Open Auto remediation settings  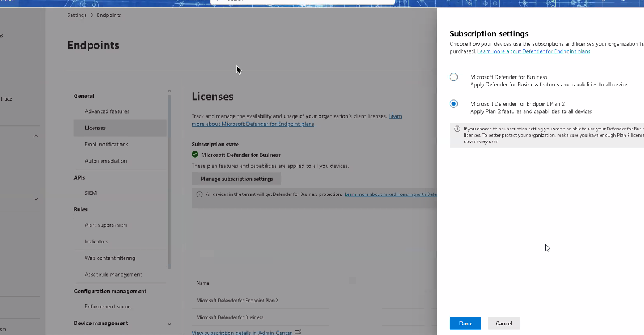106,161
